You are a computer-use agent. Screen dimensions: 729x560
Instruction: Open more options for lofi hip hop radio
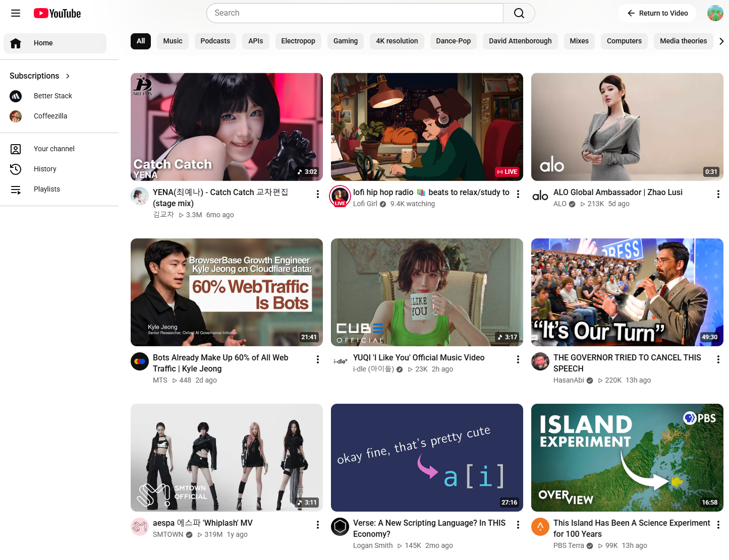click(518, 194)
